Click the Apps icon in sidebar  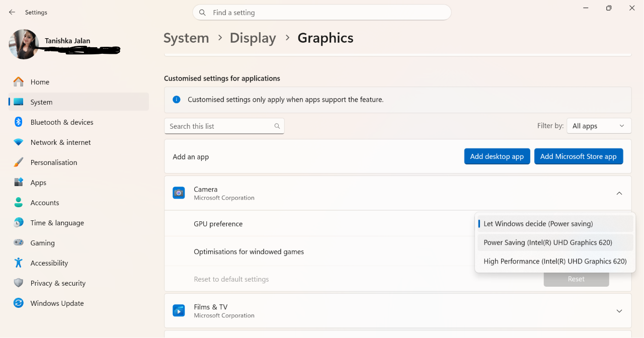click(19, 182)
